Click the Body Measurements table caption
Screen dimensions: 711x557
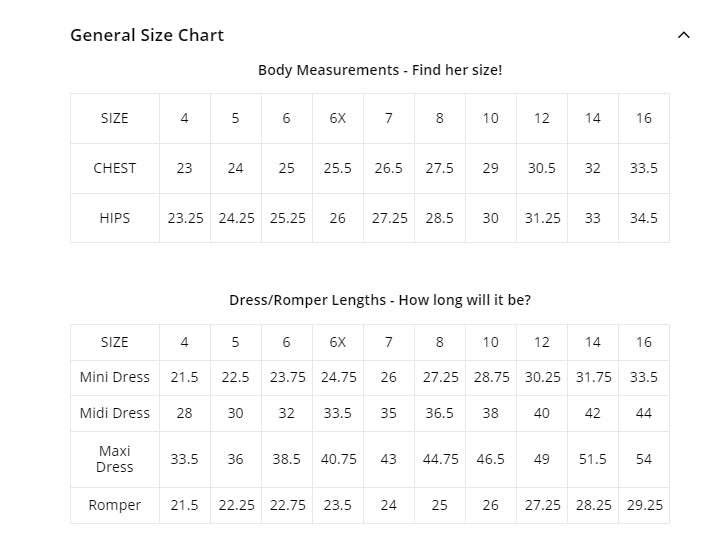pos(380,70)
